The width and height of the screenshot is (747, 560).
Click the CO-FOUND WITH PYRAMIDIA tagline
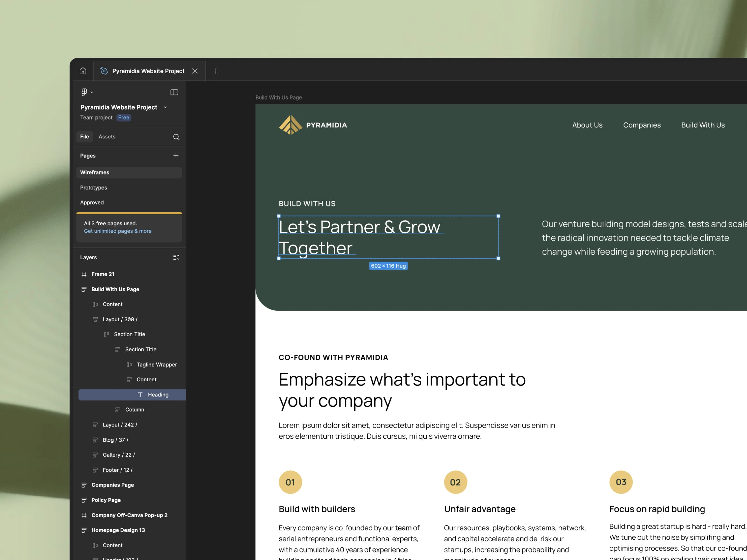333,358
